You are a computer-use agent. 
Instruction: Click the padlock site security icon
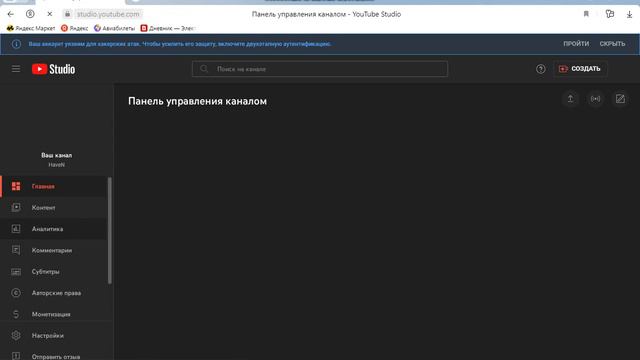click(x=68, y=14)
